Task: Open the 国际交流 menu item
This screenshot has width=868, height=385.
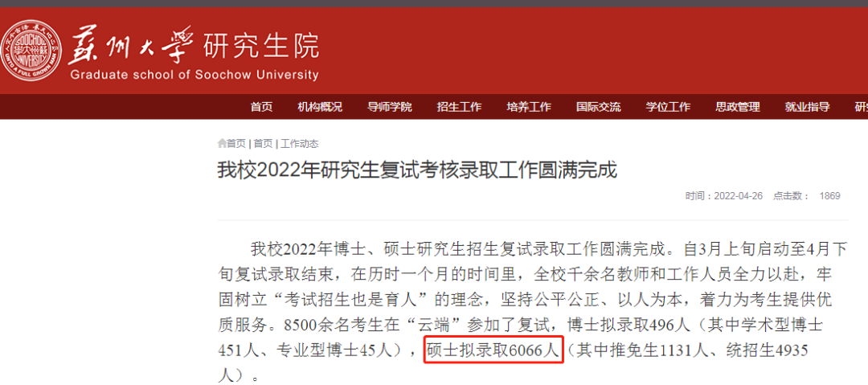Action: coord(599,107)
